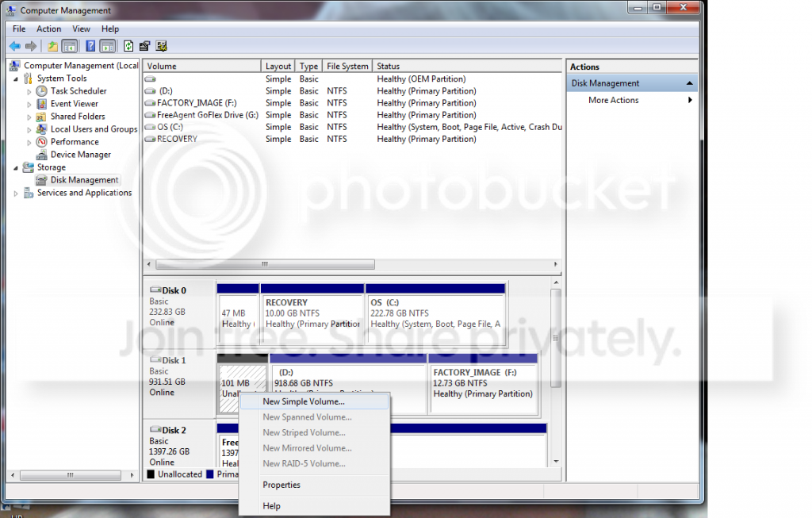Image resolution: width=812 pixels, height=518 pixels.
Task: Click the Computer Management root icon
Action: 15,65
